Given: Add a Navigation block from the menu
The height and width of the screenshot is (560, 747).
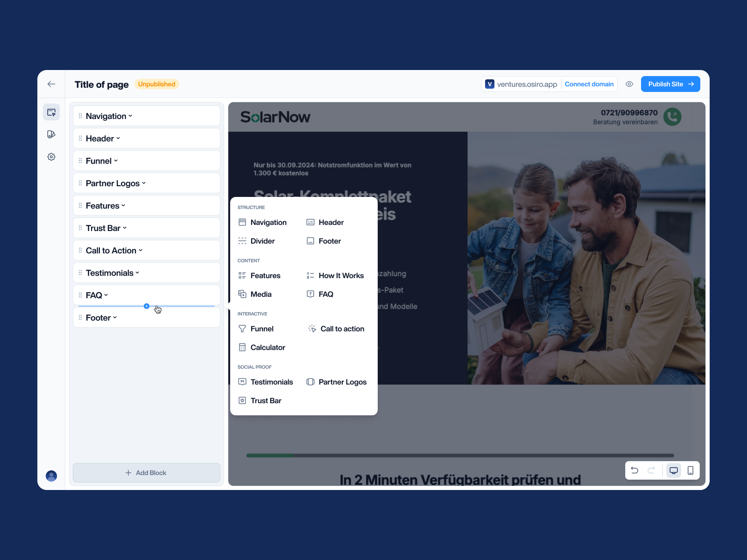Looking at the screenshot, I should coord(262,222).
